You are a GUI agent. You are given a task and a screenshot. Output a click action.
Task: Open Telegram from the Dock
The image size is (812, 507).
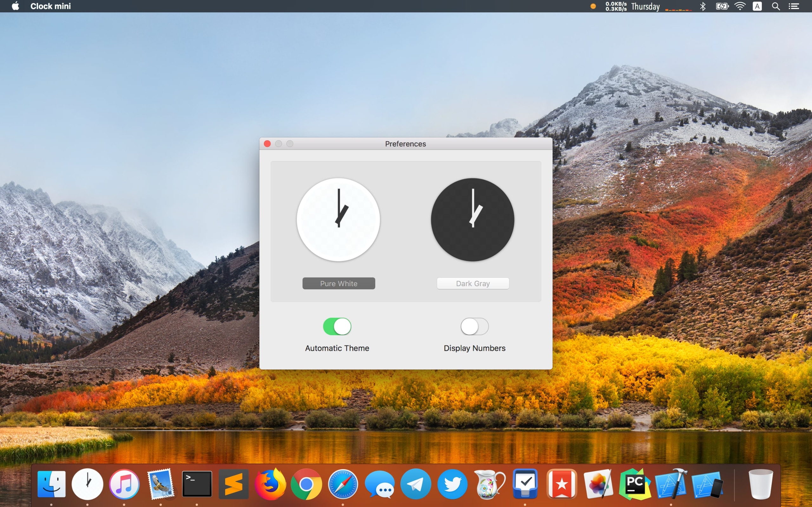click(416, 484)
